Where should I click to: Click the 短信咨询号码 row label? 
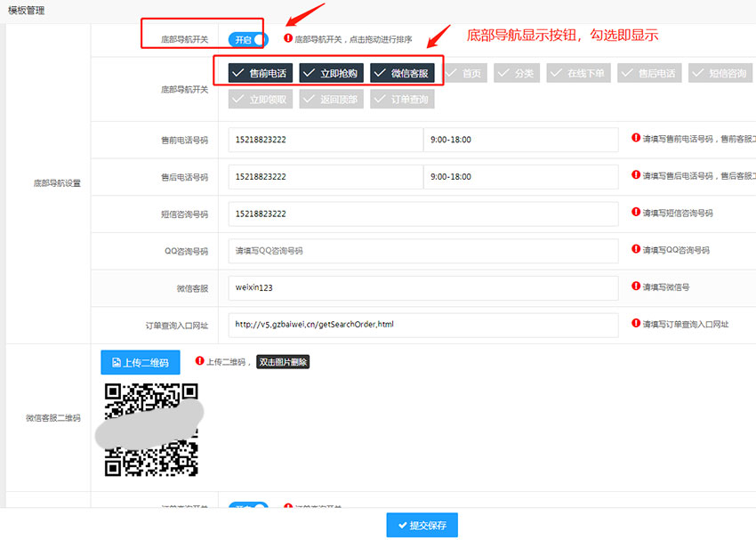point(185,214)
